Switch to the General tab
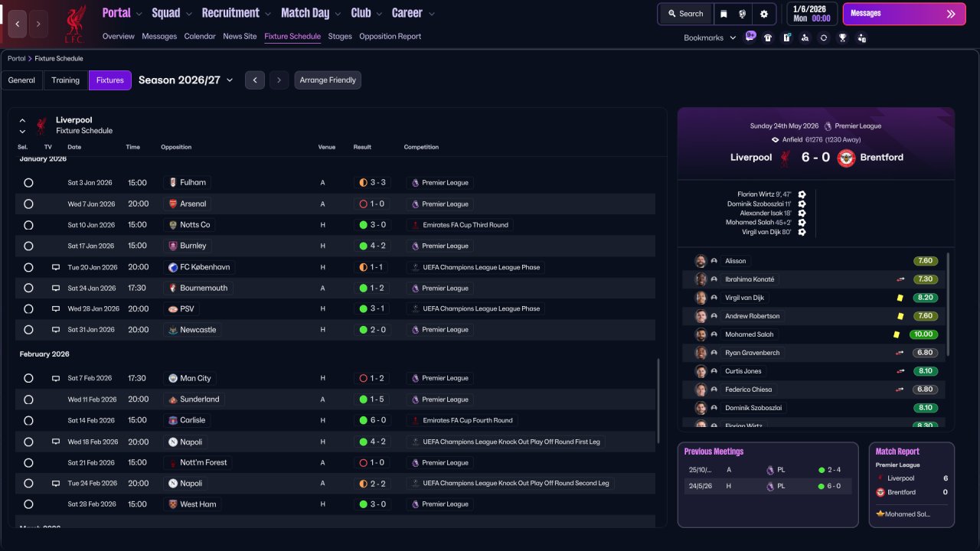This screenshot has height=551, width=980. (x=21, y=80)
